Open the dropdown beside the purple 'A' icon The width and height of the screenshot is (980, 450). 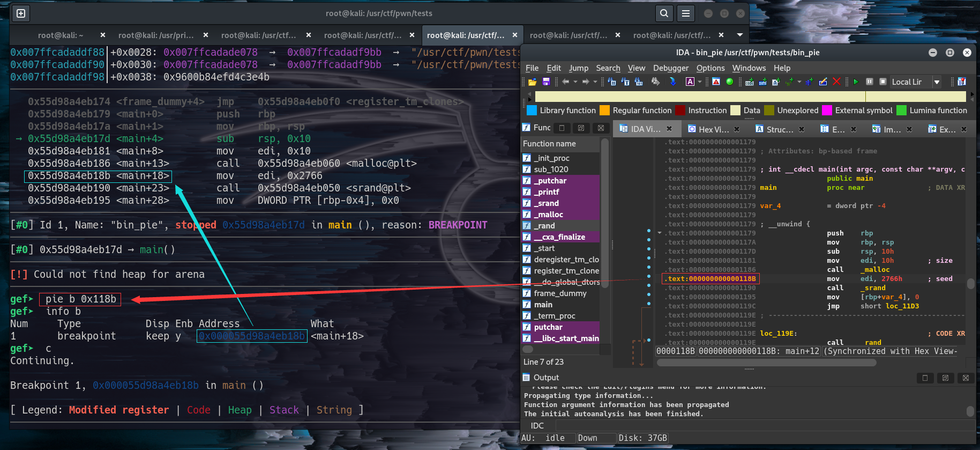[700, 82]
